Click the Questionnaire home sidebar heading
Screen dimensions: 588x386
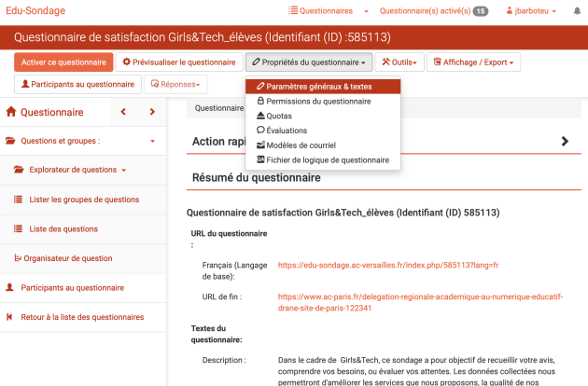45,112
